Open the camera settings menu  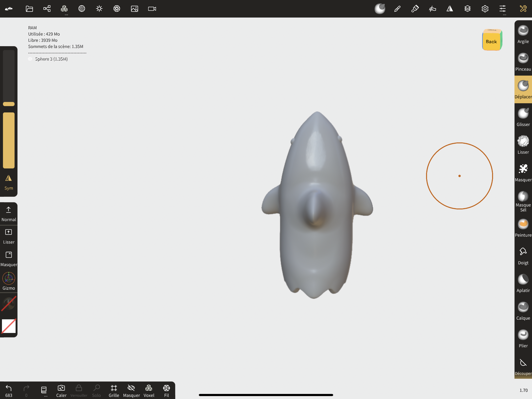click(152, 9)
